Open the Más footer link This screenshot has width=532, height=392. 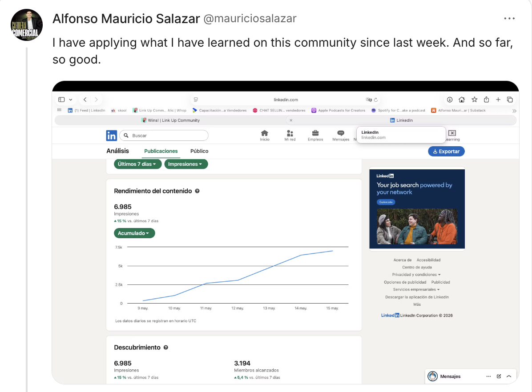417,304
